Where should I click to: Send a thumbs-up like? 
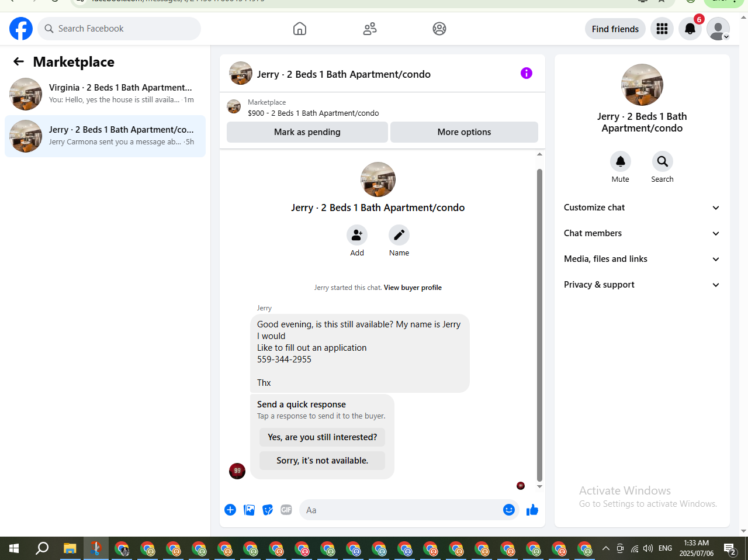coord(532,510)
